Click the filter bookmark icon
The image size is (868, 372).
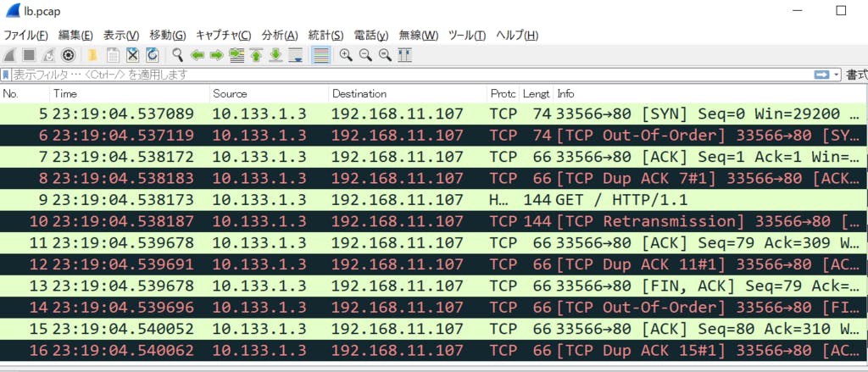(x=6, y=75)
